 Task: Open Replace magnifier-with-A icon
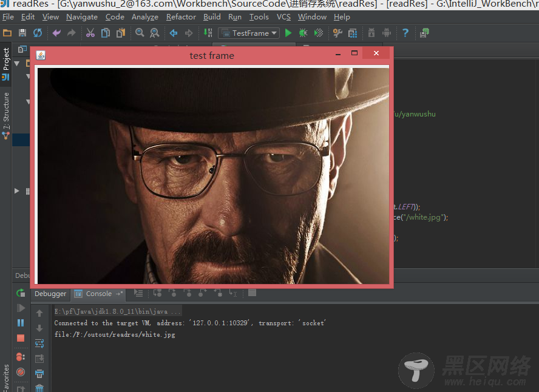click(x=155, y=33)
